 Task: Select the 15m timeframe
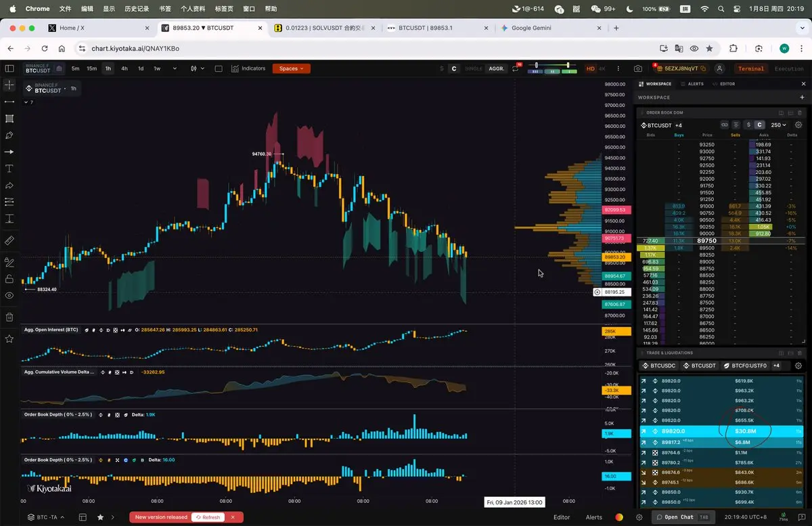click(91, 68)
